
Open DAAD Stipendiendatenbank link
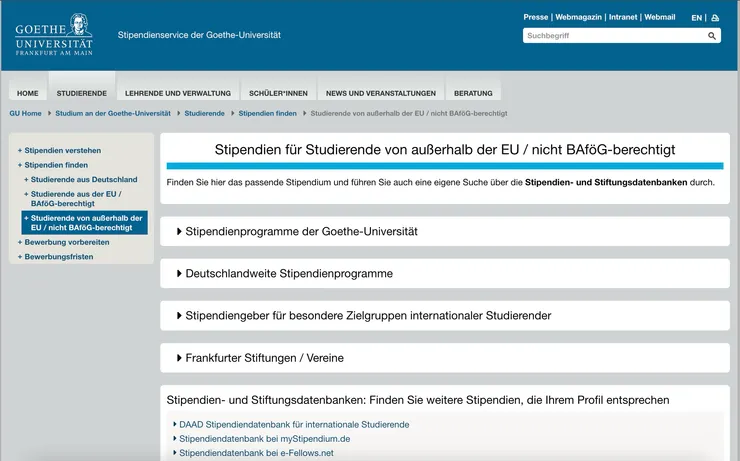pyautogui.click(x=294, y=425)
